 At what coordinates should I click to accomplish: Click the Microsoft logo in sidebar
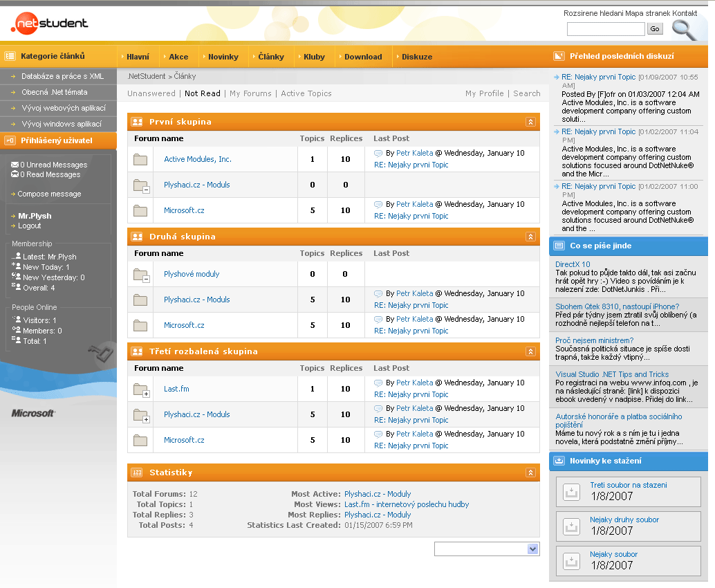(x=33, y=413)
